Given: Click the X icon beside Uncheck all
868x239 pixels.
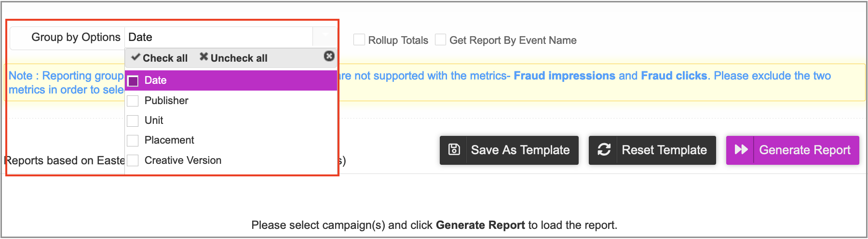Looking at the screenshot, I should pyautogui.click(x=204, y=57).
